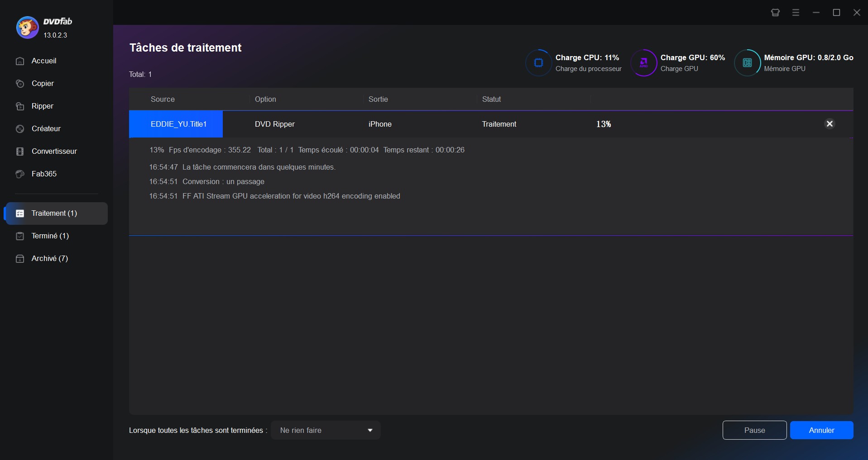
Task: Expand the 'Ne rien faire' dropdown
Action: (x=326, y=430)
